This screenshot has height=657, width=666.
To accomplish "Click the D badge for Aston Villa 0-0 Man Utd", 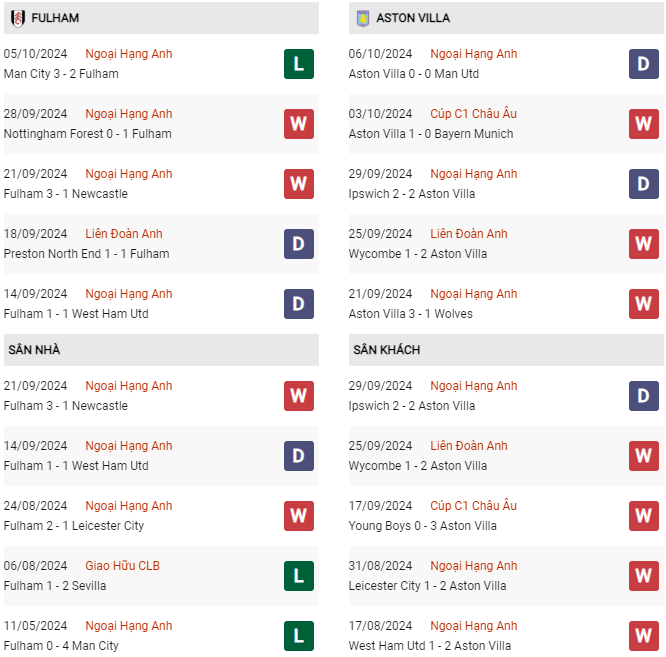I will coord(643,64).
